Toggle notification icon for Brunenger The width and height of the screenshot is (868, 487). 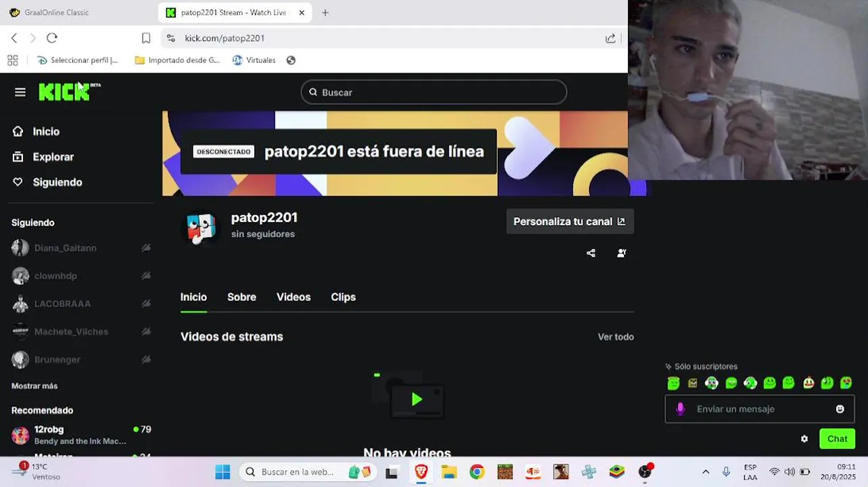[146, 359]
